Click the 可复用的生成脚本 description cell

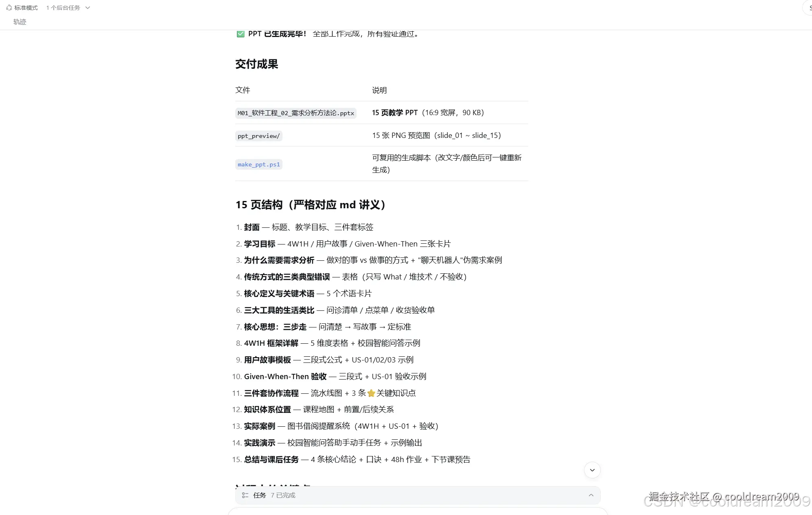click(x=447, y=164)
